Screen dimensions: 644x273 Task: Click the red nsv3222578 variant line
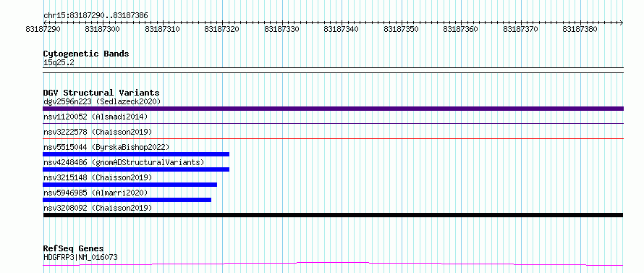point(333,139)
